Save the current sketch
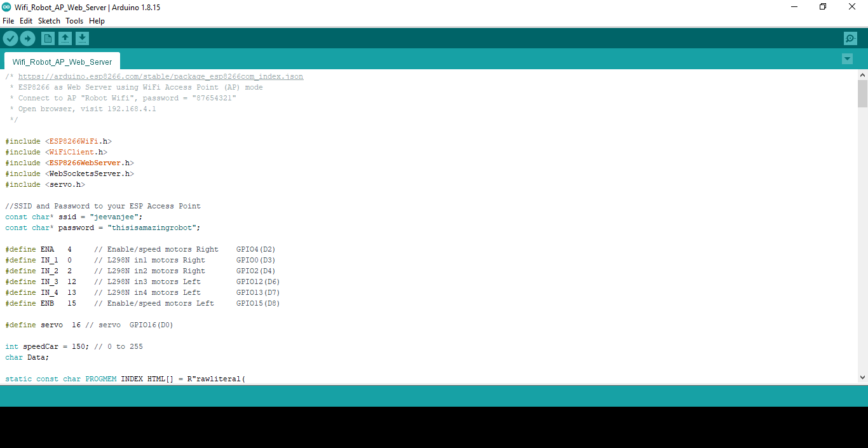This screenshot has height=448, width=868. tap(82, 38)
